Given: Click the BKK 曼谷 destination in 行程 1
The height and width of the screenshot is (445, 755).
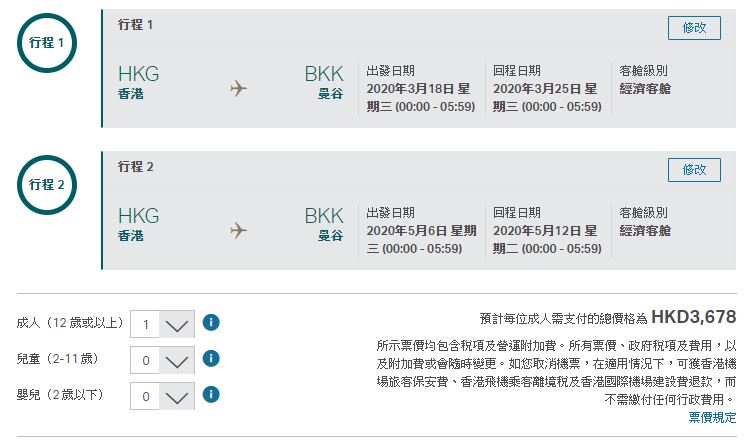Looking at the screenshot, I should (324, 82).
